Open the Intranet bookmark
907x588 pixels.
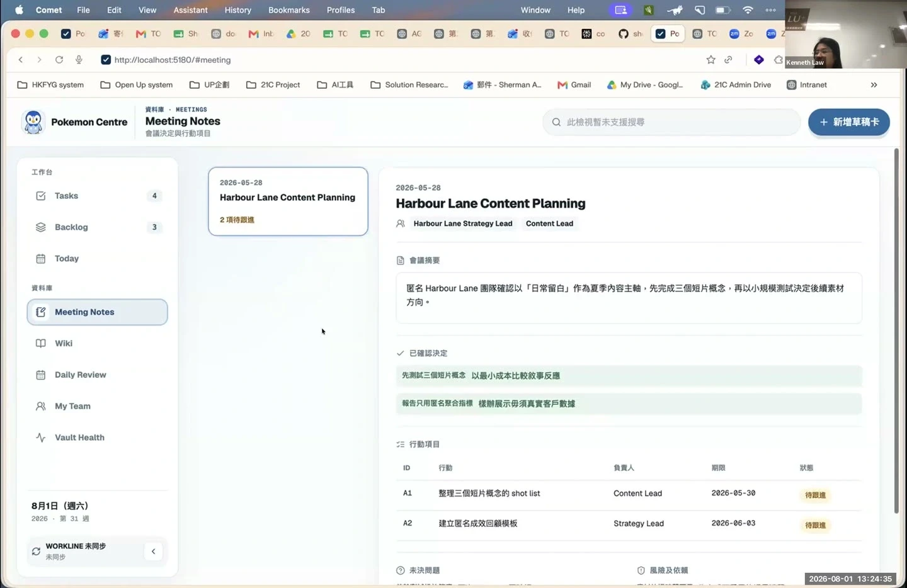[807, 85]
